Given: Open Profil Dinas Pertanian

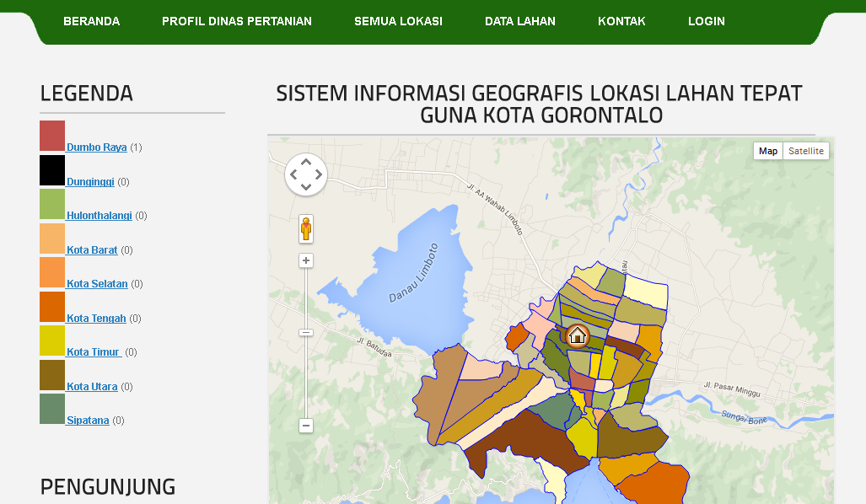Looking at the screenshot, I should (x=236, y=21).
